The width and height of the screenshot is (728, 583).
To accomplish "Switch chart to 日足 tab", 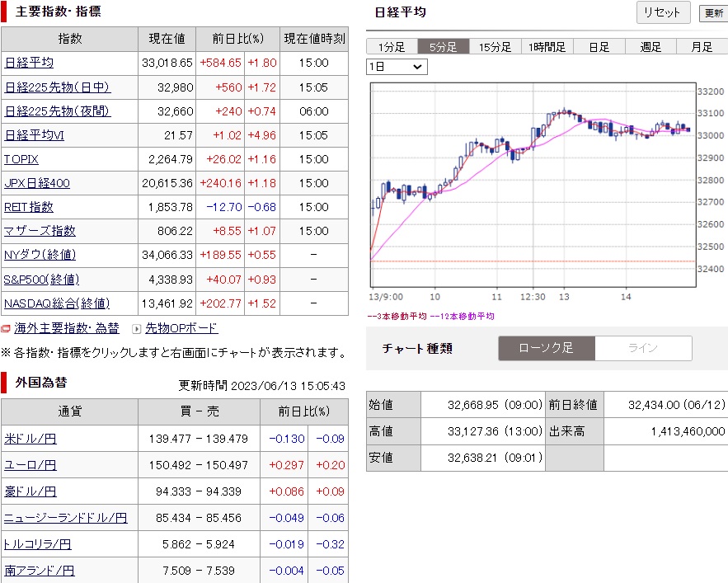I will pyautogui.click(x=599, y=47).
